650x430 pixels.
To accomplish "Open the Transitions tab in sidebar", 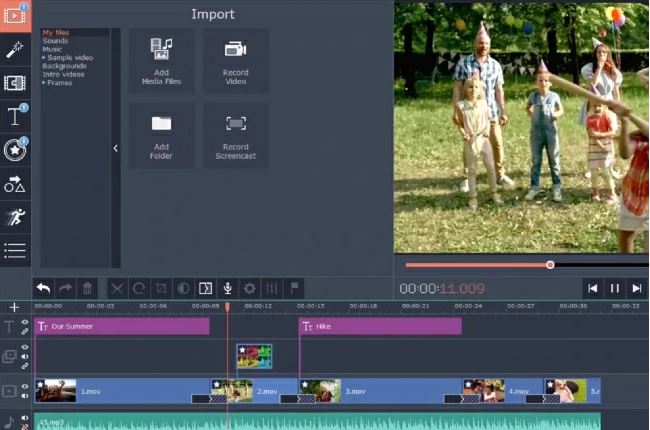I will coord(15,83).
